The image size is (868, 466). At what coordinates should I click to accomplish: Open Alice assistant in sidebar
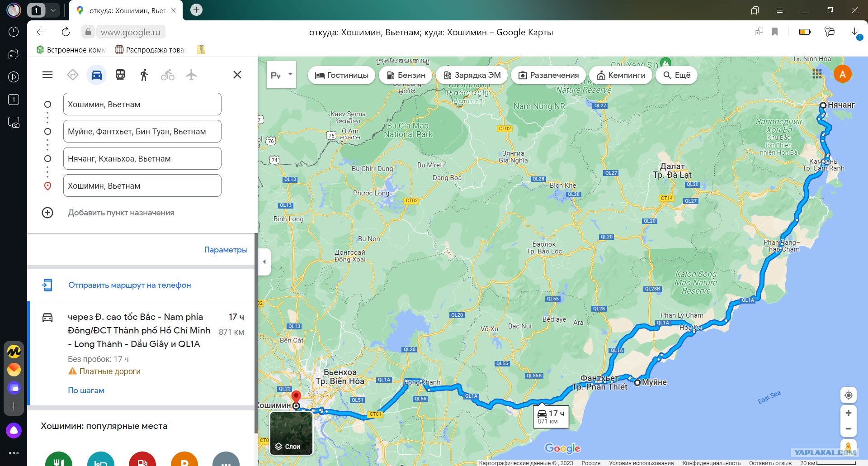[14, 430]
